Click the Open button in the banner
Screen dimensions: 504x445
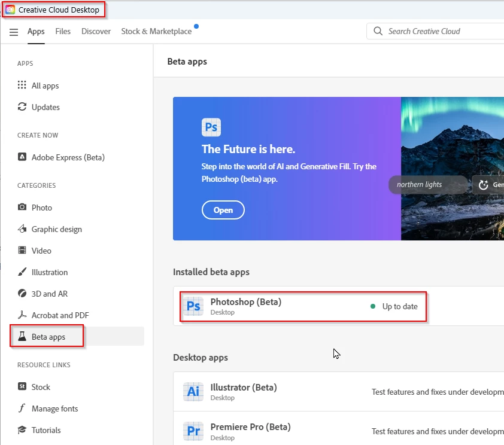pos(223,210)
